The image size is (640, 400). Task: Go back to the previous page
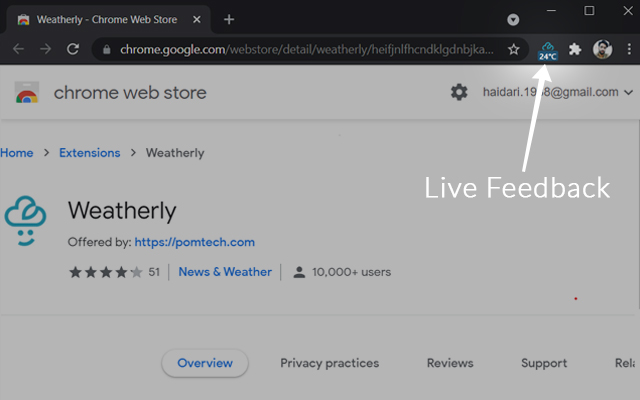point(18,49)
